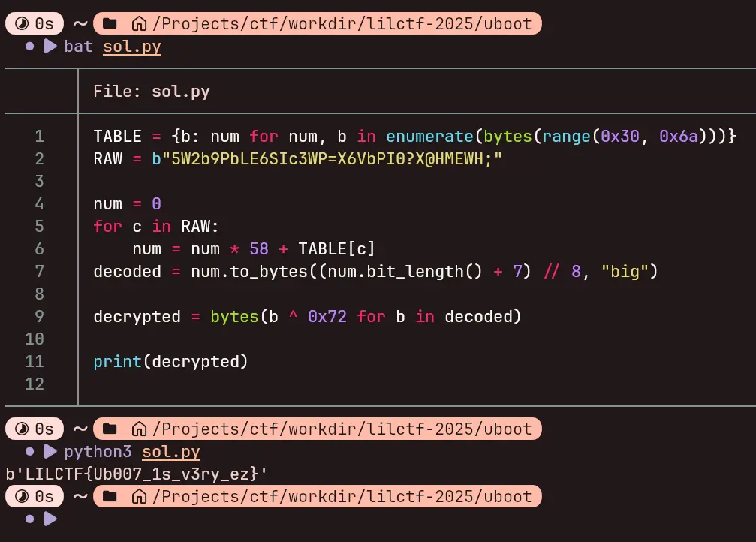Click the play arrow before the python3 command
This screenshot has height=542, width=756.
click(x=50, y=452)
